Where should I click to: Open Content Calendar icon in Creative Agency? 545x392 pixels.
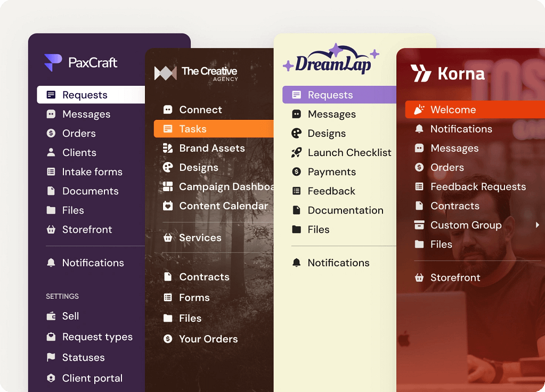168,206
